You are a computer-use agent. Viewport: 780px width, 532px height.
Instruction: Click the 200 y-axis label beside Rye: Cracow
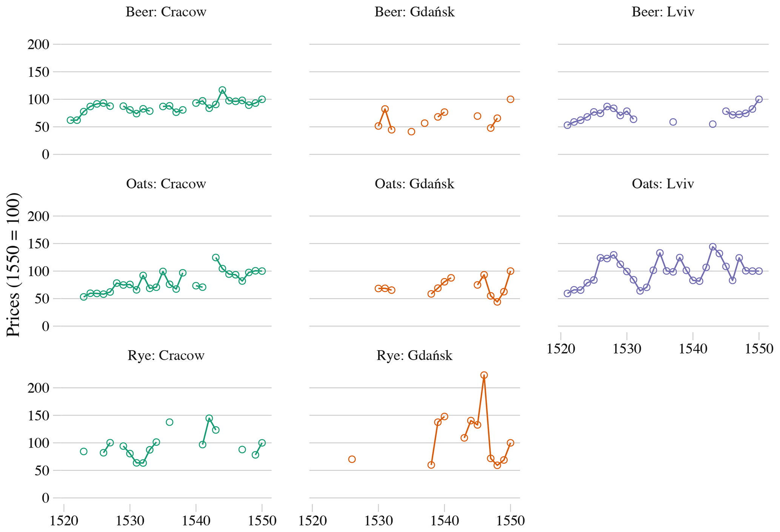pyautogui.click(x=38, y=388)
